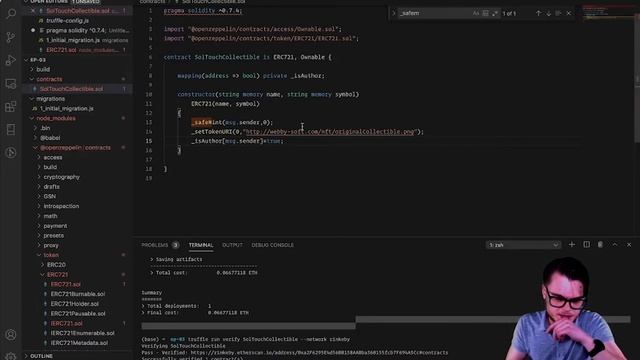Go to next match in find widget
This screenshot has height=360, width=640.
click(549, 13)
